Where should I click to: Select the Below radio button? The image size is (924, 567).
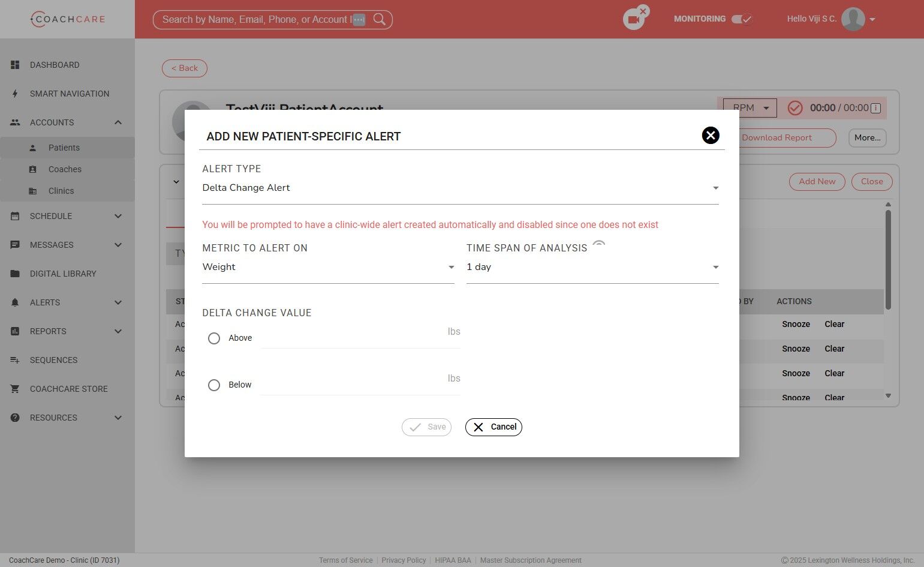pos(214,385)
